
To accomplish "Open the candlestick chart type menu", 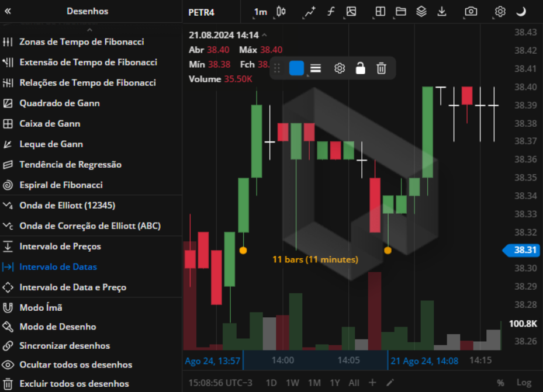I will [x=281, y=12].
